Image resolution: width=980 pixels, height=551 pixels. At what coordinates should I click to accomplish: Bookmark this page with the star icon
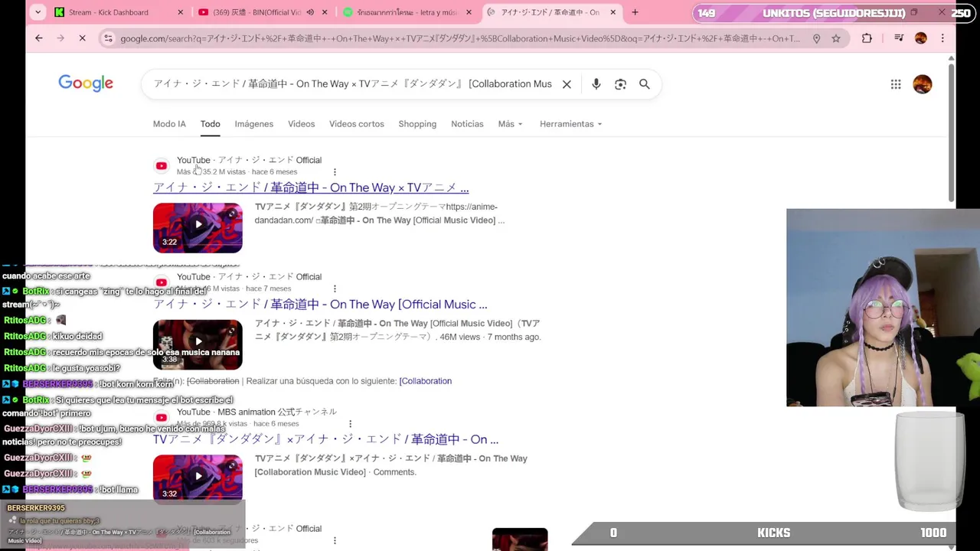click(836, 38)
